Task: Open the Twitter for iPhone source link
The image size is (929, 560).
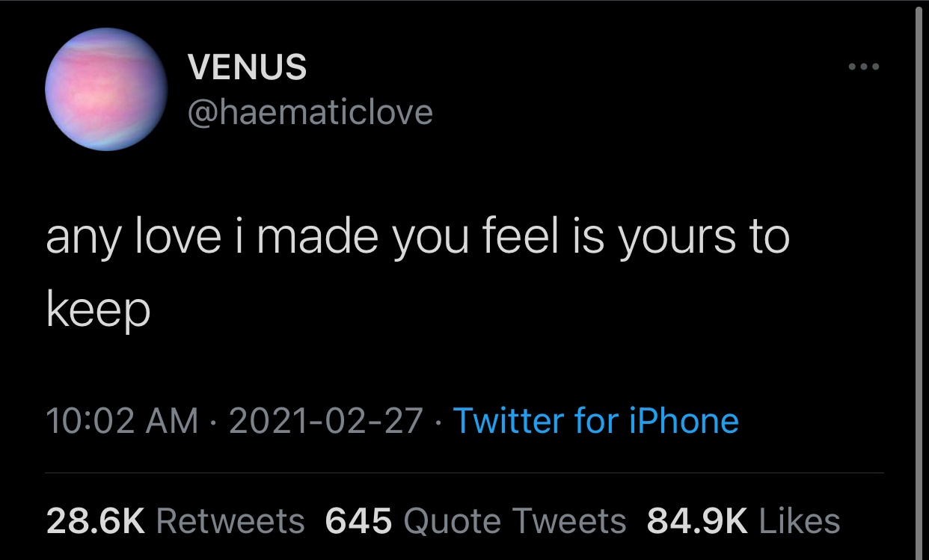Action: coord(595,420)
